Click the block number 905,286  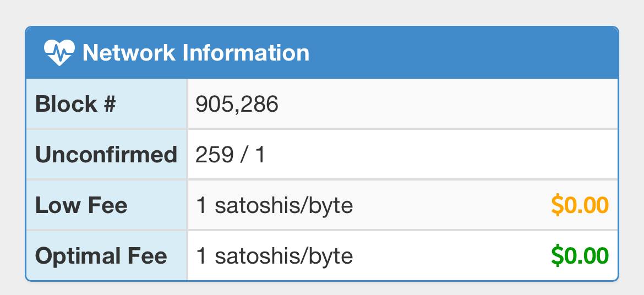(x=237, y=104)
